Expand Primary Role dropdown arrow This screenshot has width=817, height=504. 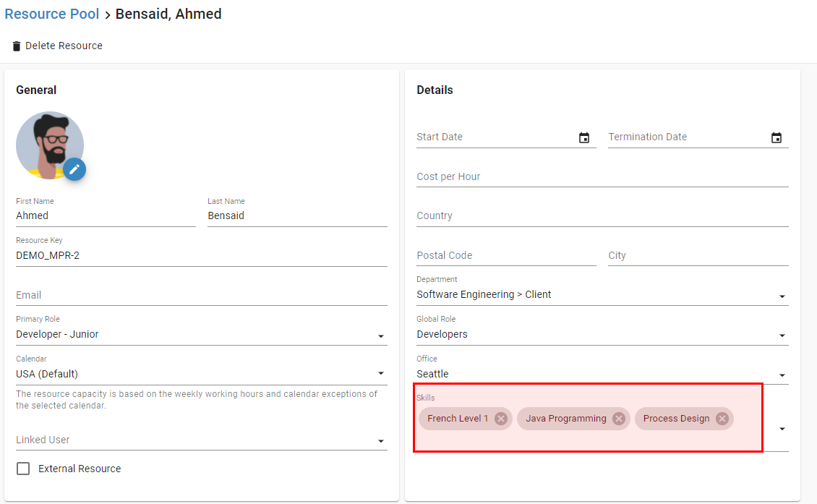click(381, 336)
